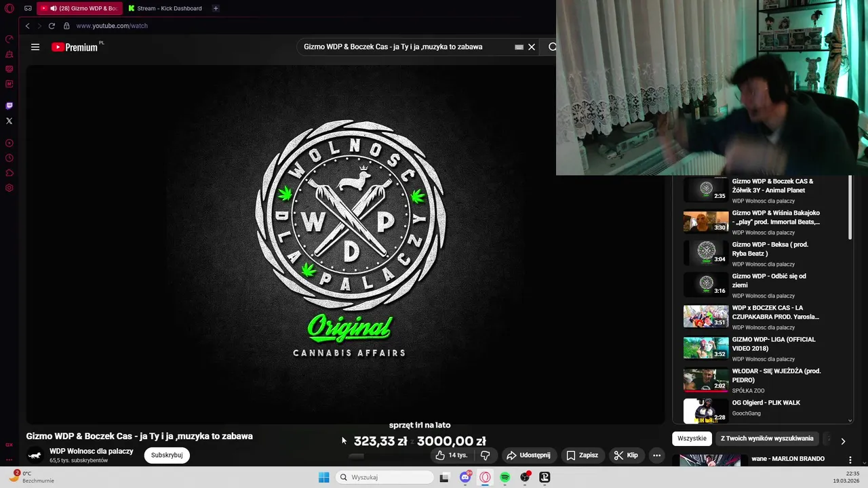Open Task View on the taskbar
The height and width of the screenshot is (488, 868).
tap(444, 477)
